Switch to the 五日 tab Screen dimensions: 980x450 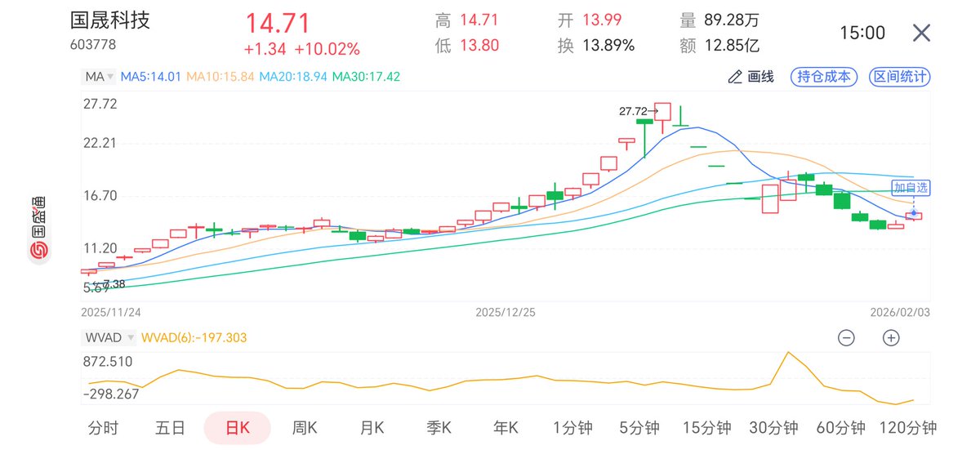(170, 427)
